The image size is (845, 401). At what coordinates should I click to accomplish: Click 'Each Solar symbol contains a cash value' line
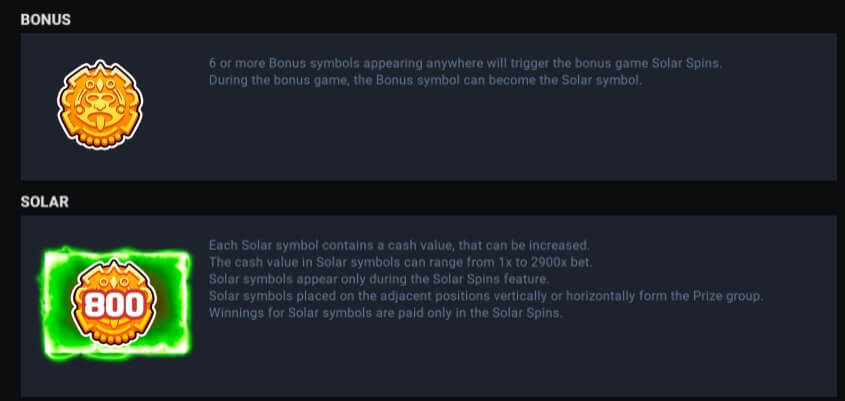pos(399,246)
